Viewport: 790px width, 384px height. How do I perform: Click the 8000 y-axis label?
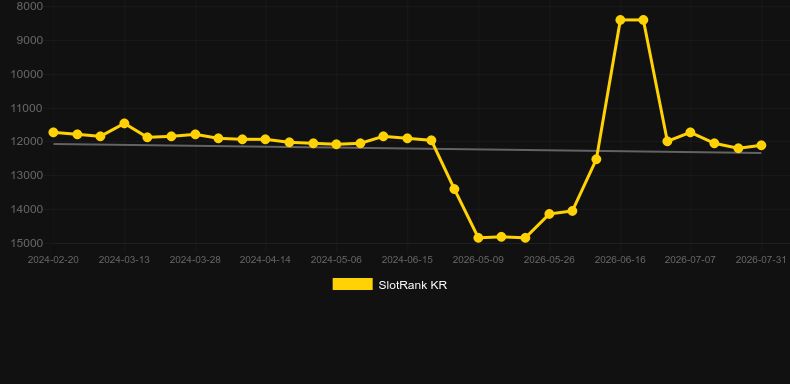(x=30, y=7)
